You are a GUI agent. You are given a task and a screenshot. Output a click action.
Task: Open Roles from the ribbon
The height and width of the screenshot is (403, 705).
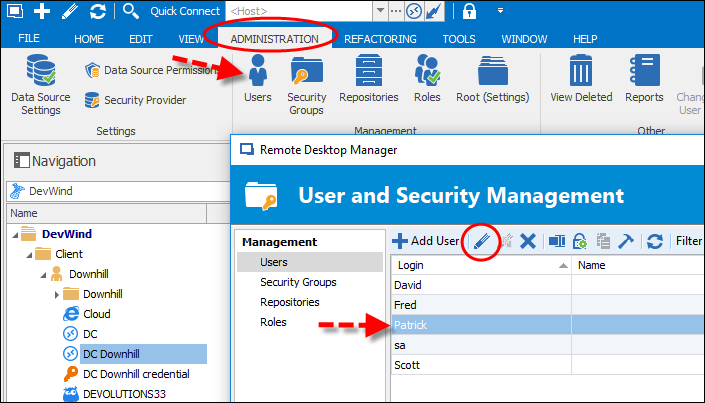click(427, 78)
